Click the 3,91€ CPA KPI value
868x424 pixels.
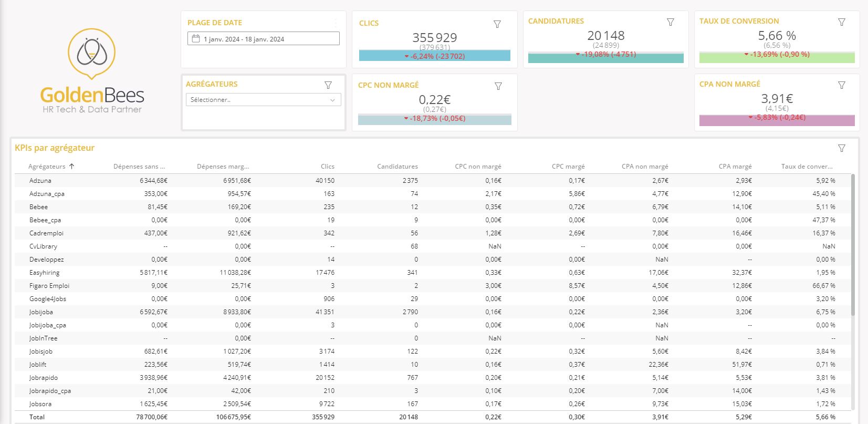(x=777, y=99)
